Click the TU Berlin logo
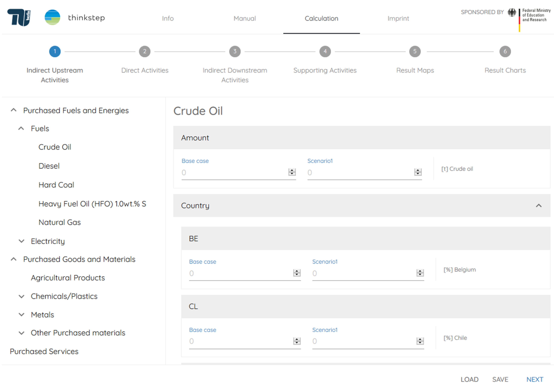554x392 pixels. (19, 17)
